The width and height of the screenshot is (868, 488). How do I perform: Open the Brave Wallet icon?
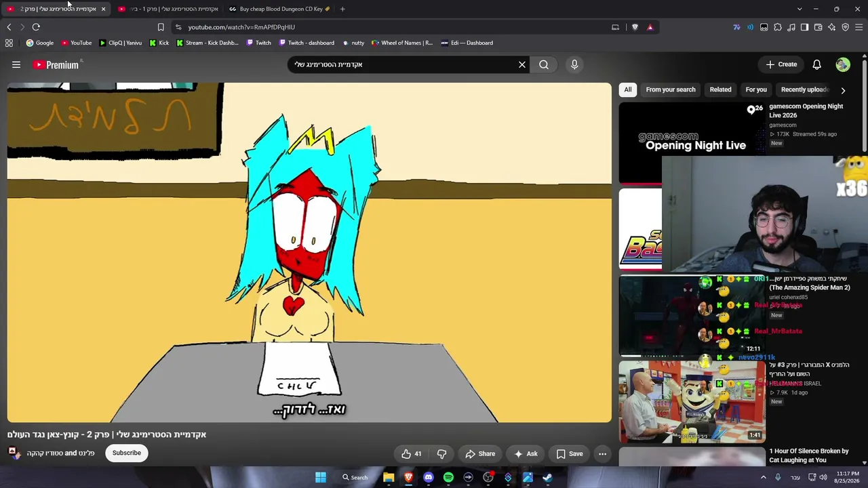(818, 27)
